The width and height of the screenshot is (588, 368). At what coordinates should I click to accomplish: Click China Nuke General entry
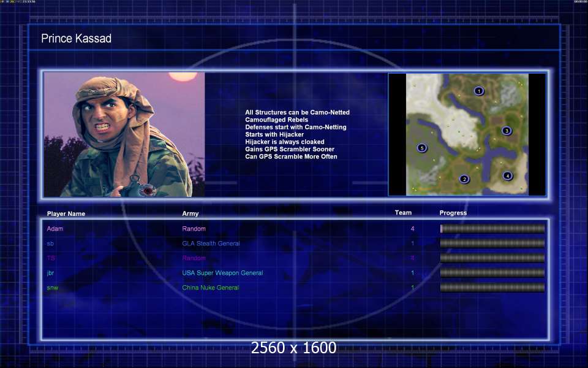pyautogui.click(x=210, y=288)
